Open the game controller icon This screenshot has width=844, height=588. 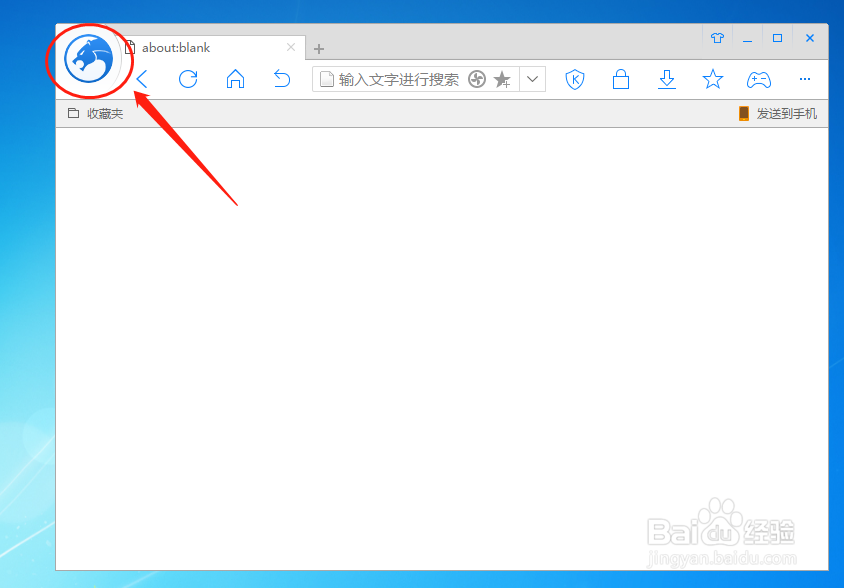(x=759, y=80)
